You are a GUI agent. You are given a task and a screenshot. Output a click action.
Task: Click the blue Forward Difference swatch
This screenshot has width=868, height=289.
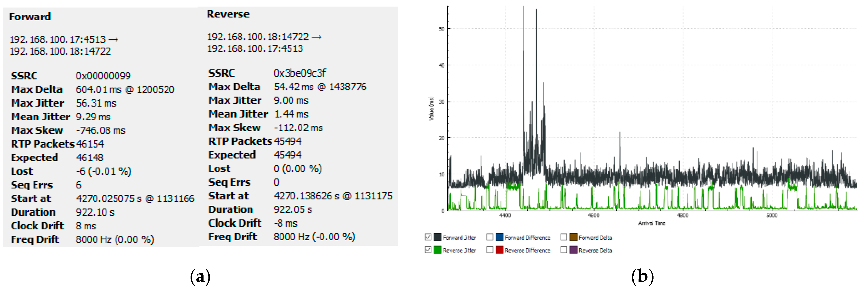[499, 237]
